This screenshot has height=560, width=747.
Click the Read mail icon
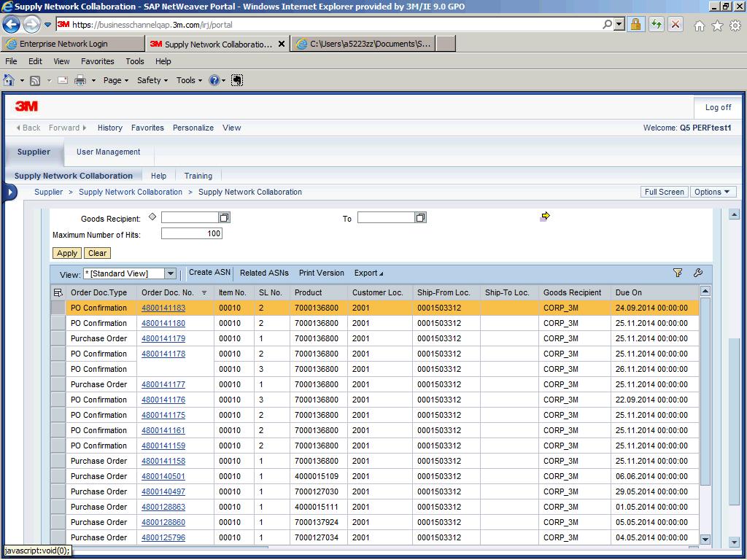click(63, 80)
